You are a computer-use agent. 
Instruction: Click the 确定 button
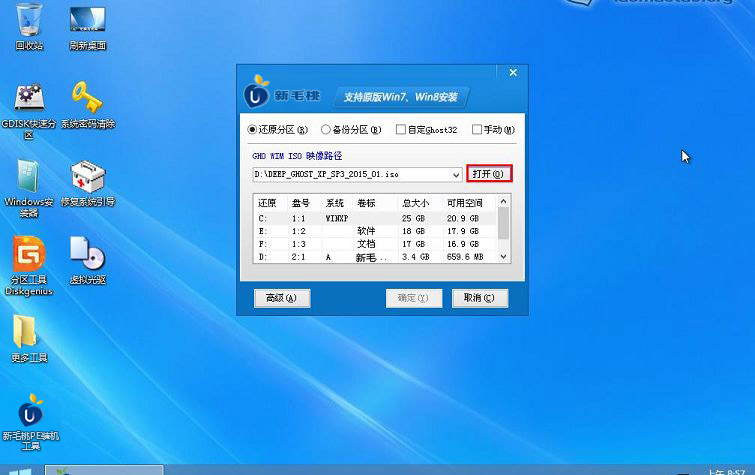tap(414, 298)
